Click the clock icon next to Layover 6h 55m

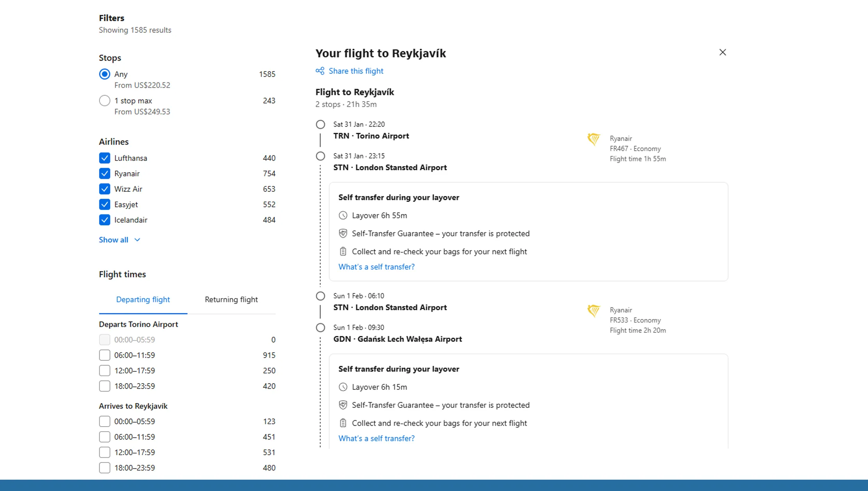click(x=343, y=215)
